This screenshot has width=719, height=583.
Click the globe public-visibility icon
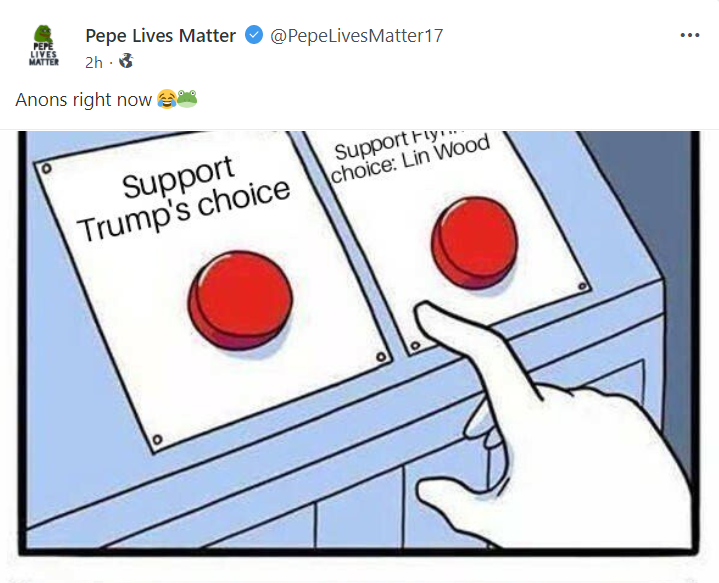[x=126, y=62]
